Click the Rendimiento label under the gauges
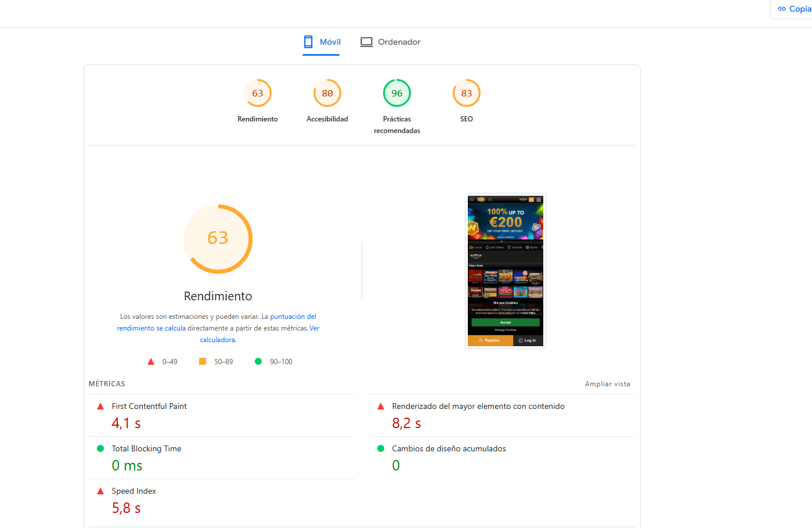The image size is (812, 528). coord(258,119)
